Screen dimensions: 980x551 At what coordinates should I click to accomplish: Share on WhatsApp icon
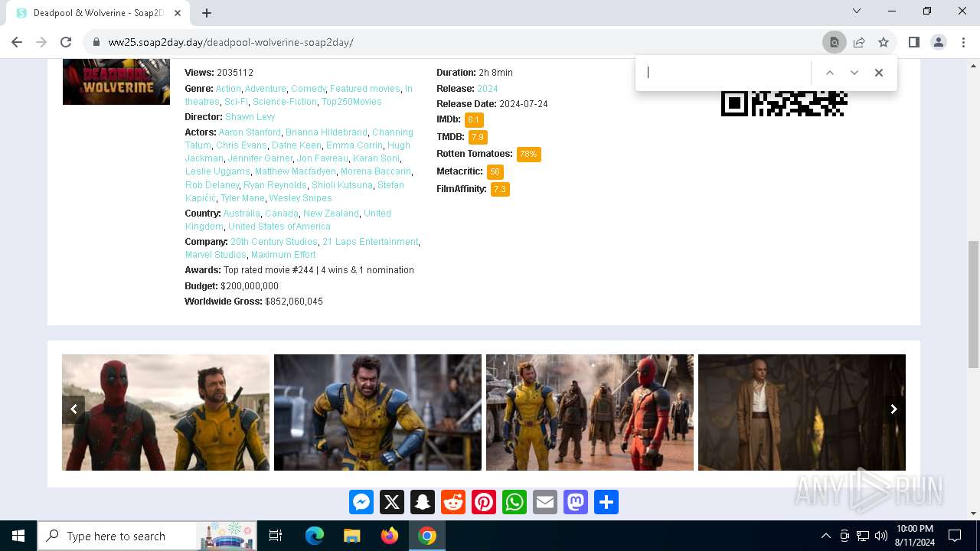514,502
